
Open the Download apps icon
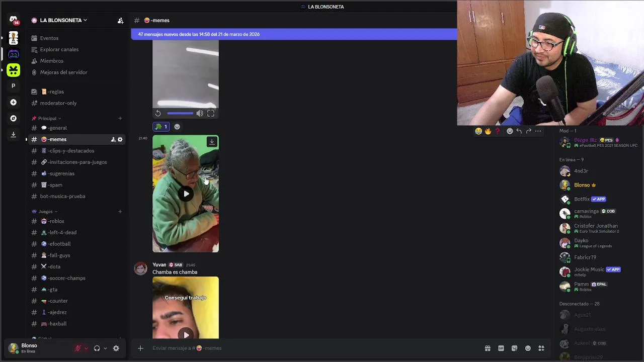14,134
